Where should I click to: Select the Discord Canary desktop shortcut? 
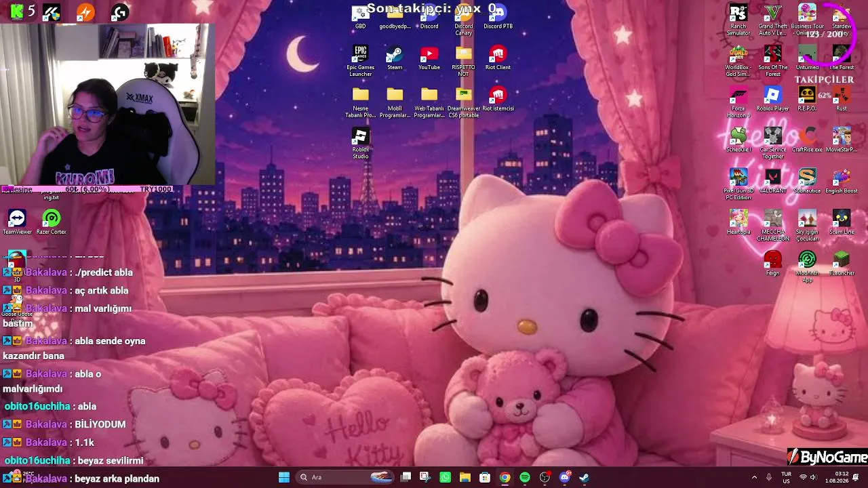tap(464, 20)
